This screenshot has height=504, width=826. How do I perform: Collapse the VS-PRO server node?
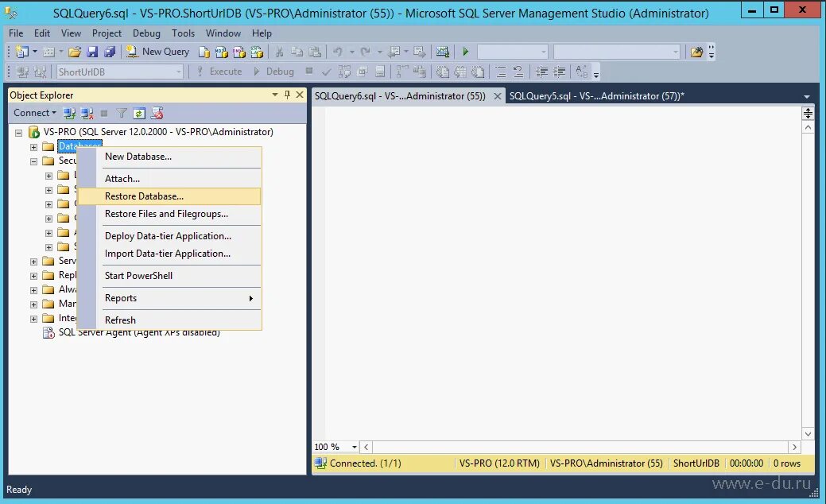click(x=18, y=132)
